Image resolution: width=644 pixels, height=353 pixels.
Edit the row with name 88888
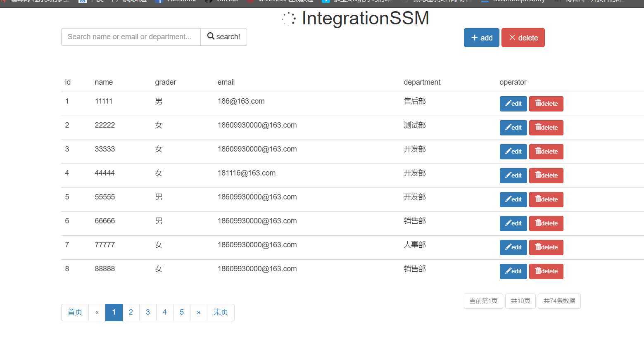pyautogui.click(x=513, y=271)
